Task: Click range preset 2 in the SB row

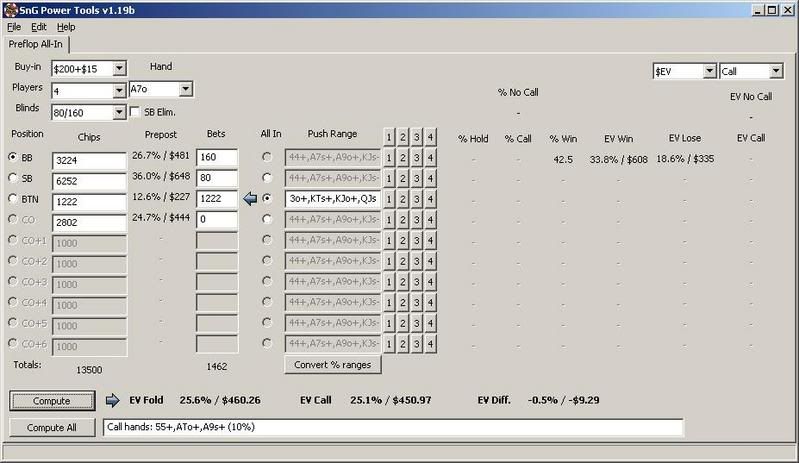Action: click(403, 178)
